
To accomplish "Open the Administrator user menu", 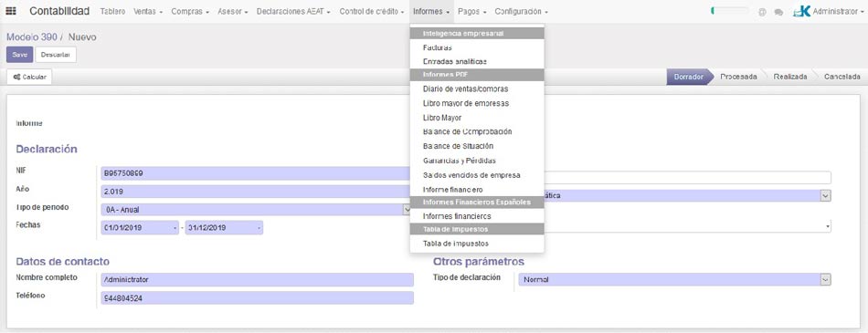I will (838, 11).
